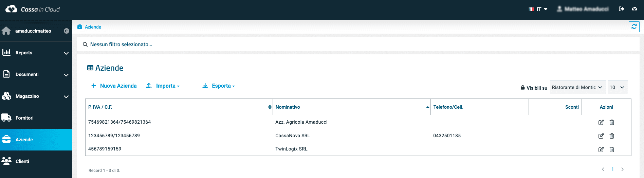The image size is (644, 178).
Task: Click phone number 0432501185
Action: point(447,136)
